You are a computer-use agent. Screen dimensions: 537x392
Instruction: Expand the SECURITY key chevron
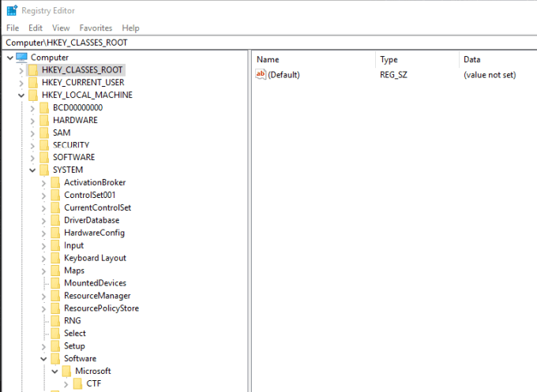tap(32, 146)
